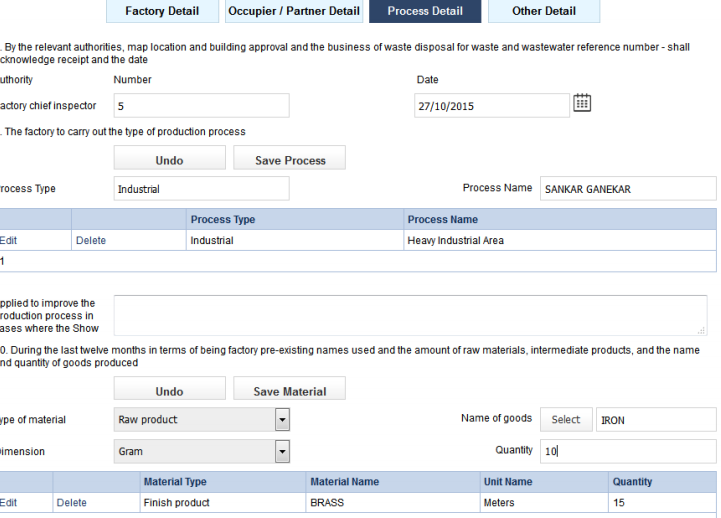This screenshot has height=518, width=721.
Task: Open the Dimension dropdown showing Gram
Action: 282,452
